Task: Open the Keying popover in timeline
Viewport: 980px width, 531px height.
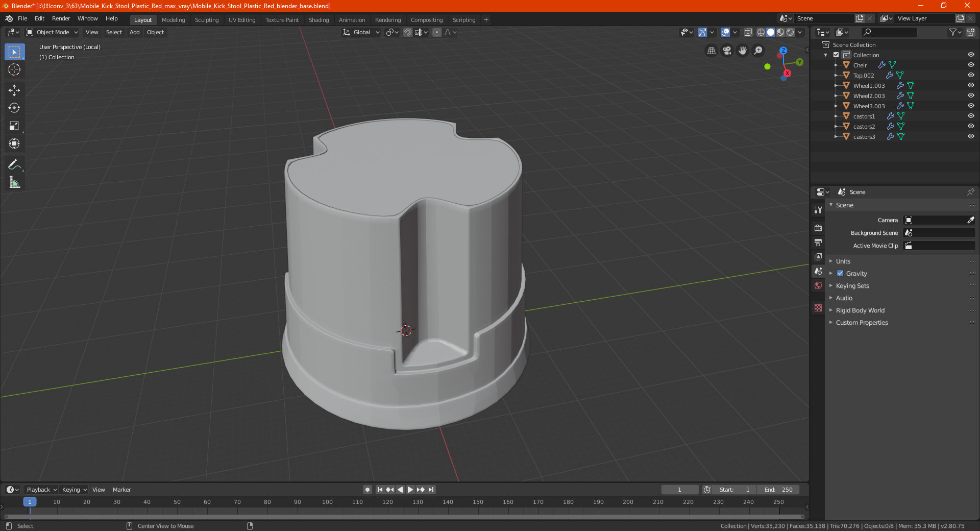Action: [74, 490]
